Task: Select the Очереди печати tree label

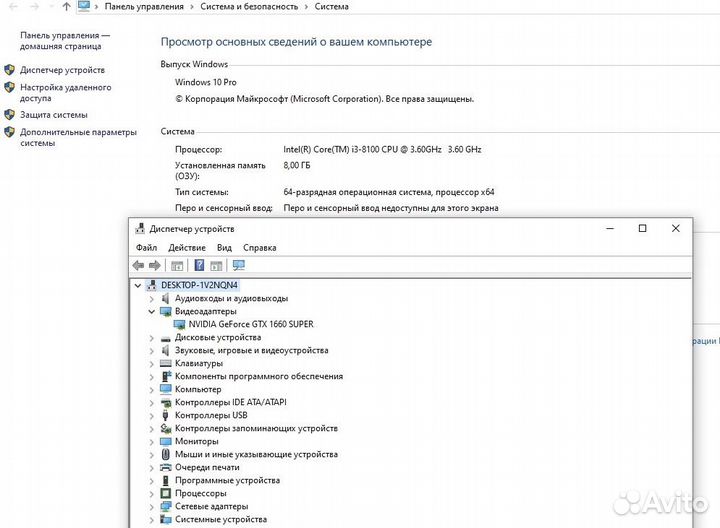Action: point(207,467)
